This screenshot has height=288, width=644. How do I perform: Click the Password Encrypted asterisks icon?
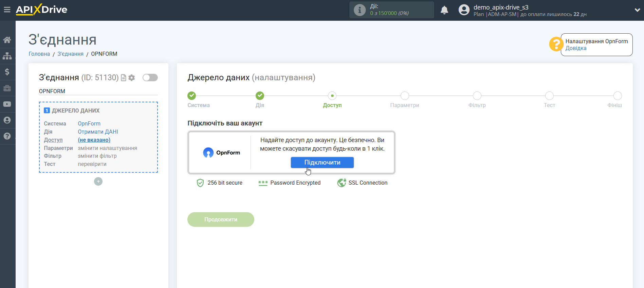click(x=263, y=183)
